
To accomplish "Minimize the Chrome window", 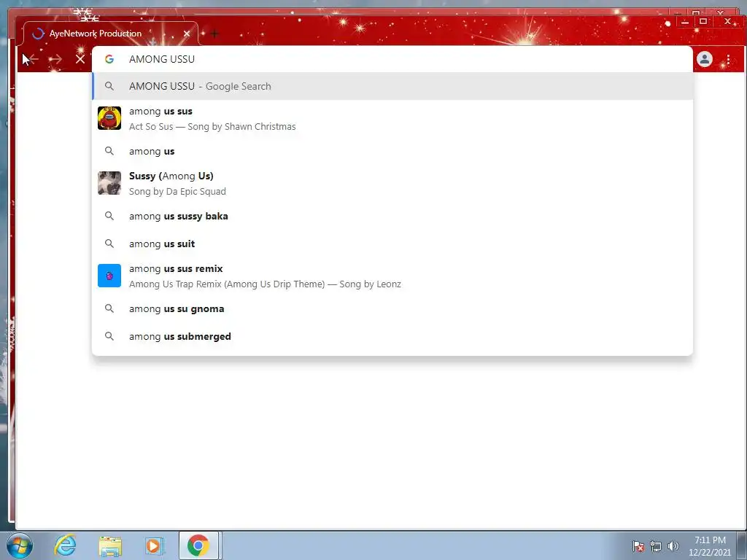I will coord(685,22).
